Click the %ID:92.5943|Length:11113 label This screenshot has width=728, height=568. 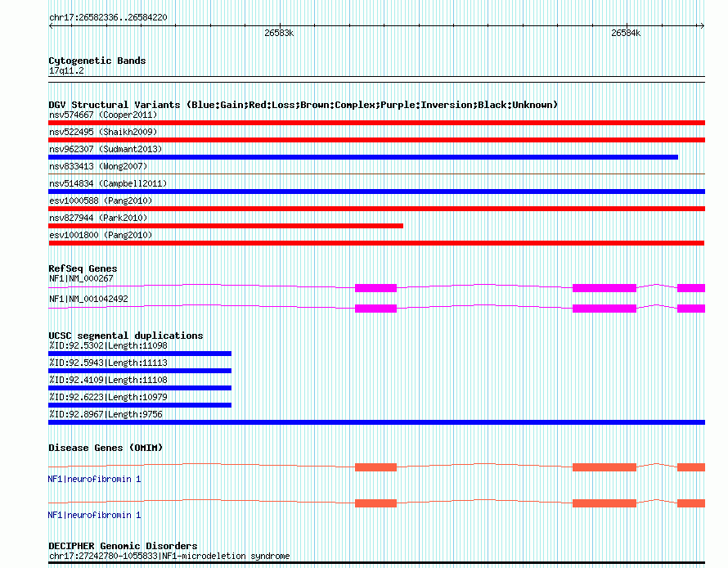coord(108,363)
